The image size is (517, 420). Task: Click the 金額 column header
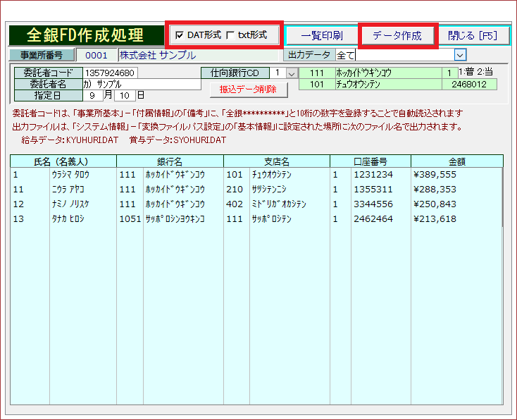click(457, 161)
